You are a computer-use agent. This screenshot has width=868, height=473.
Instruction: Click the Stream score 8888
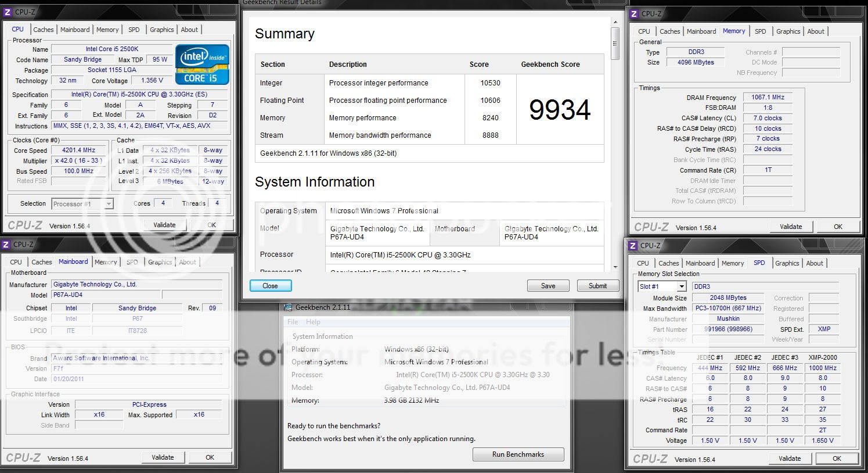[490, 135]
